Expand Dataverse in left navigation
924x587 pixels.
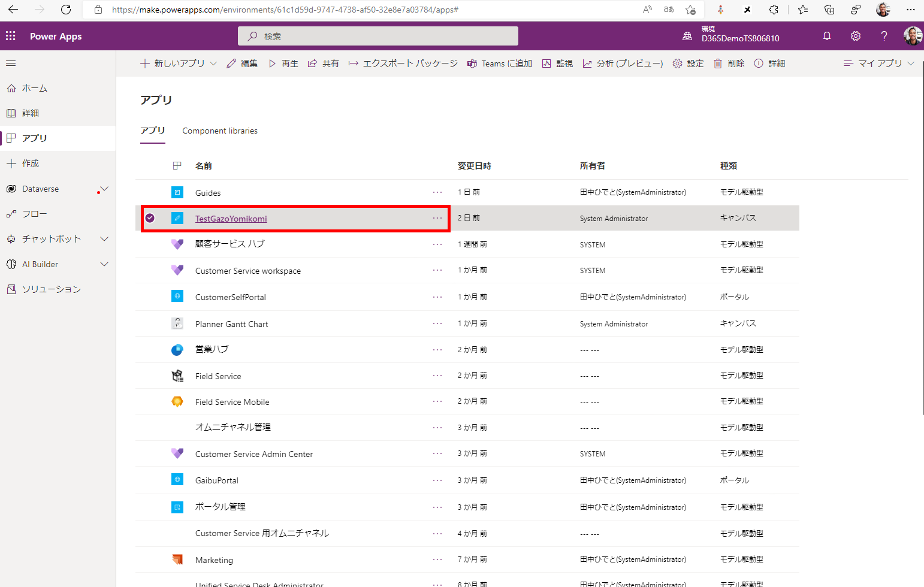click(104, 189)
